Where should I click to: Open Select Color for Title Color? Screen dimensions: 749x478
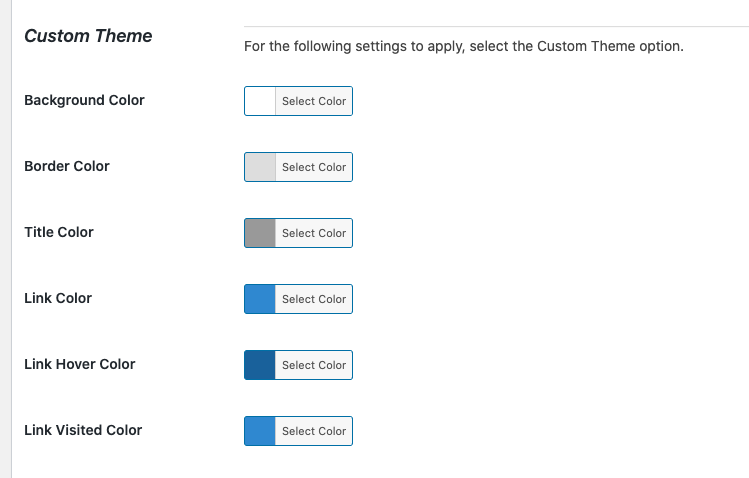point(313,233)
